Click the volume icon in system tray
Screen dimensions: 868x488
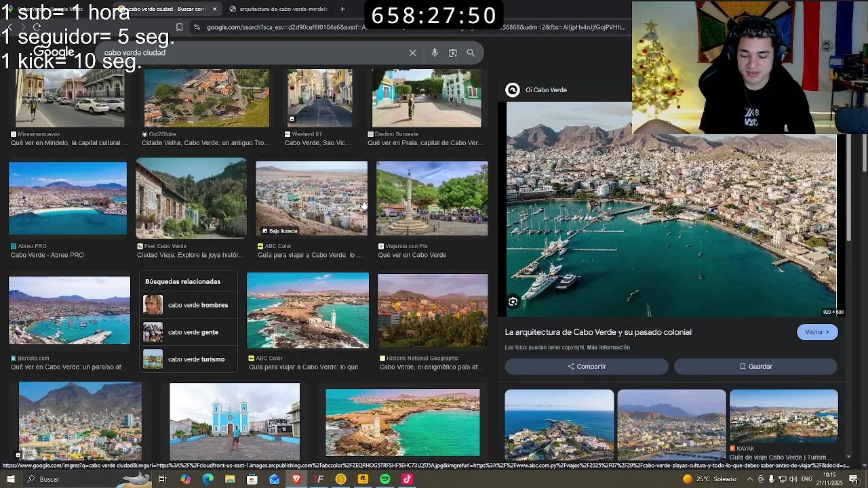(x=793, y=479)
